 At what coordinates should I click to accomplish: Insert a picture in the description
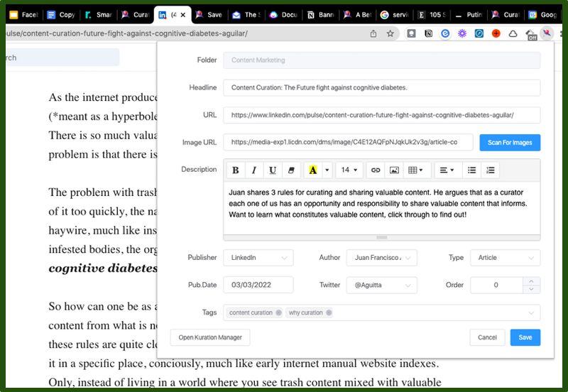point(394,170)
